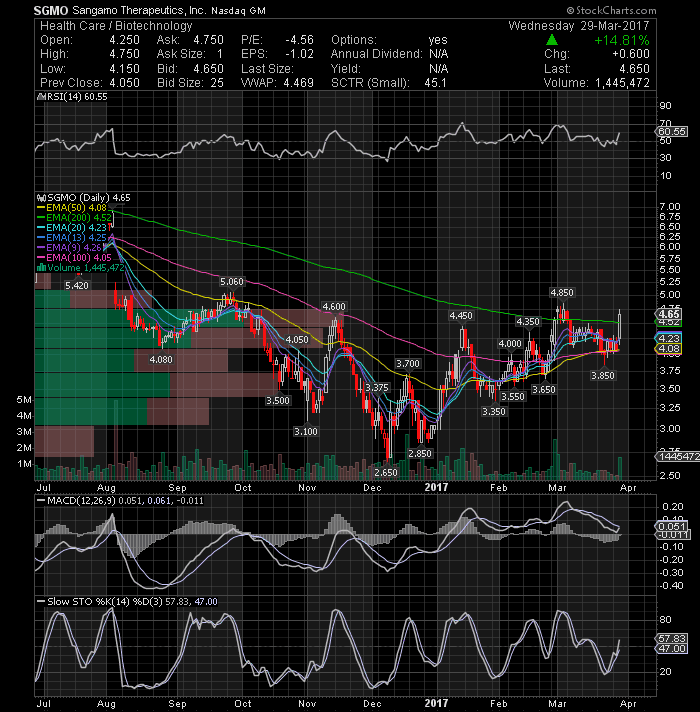Click the 2.650 lowest price annotation

[386, 472]
